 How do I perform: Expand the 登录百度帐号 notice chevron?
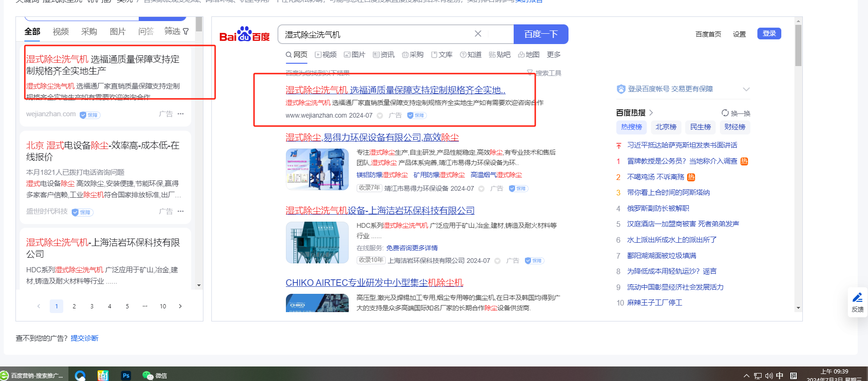pos(746,89)
